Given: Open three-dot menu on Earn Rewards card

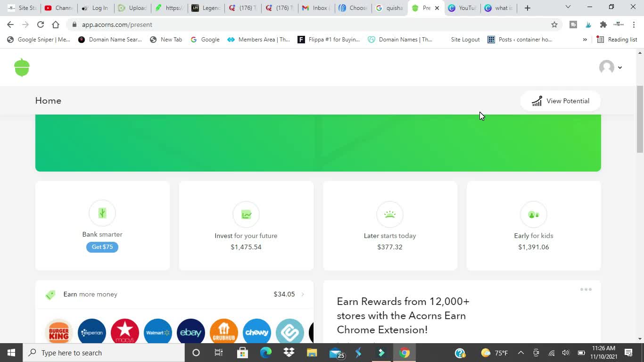Looking at the screenshot, I should tap(586, 289).
